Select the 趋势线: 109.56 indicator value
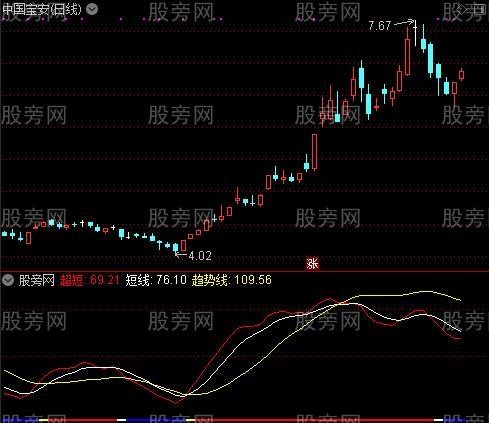 point(232,280)
